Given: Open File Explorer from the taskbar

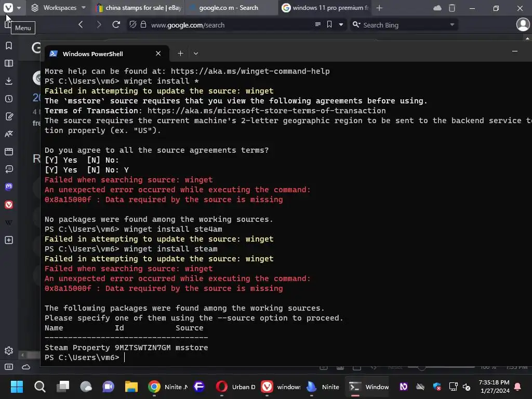Looking at the screenshot, I should tap(131, 387).
